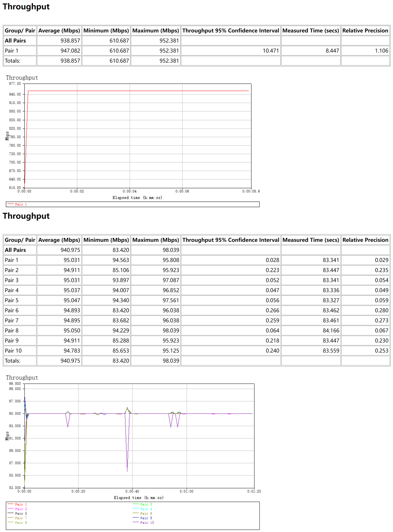393x532 pixels.
Task: Click the Relative Precision header in second table
Action: 365,240
